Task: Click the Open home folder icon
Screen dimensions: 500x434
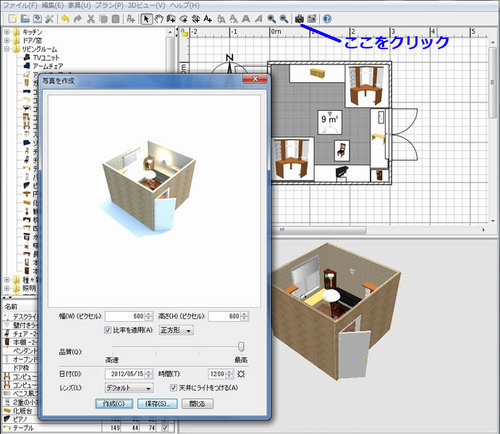Action: click(x=25, y=19)
